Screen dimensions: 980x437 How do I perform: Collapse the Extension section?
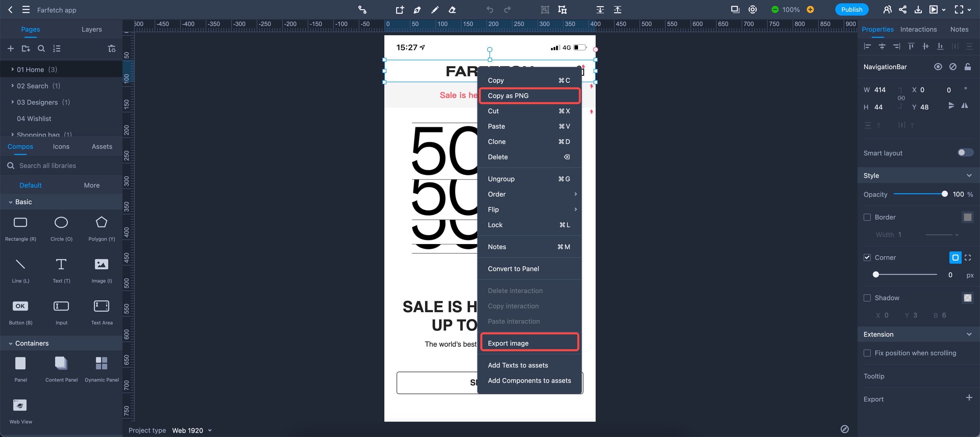click(x=969, y=334)
